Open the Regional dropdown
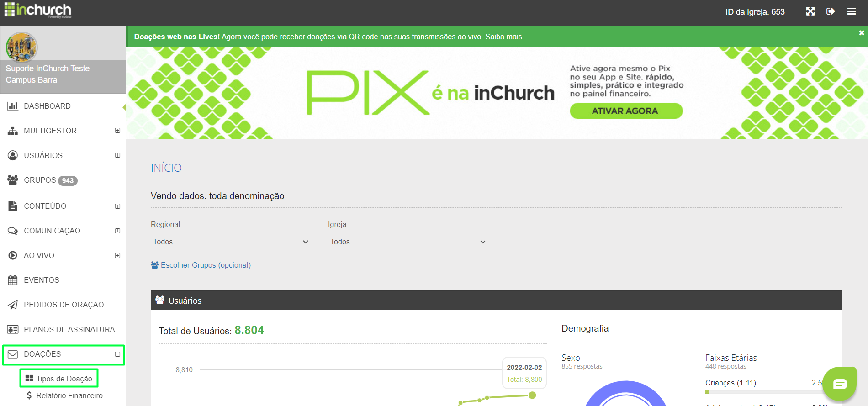 [231, 242]
